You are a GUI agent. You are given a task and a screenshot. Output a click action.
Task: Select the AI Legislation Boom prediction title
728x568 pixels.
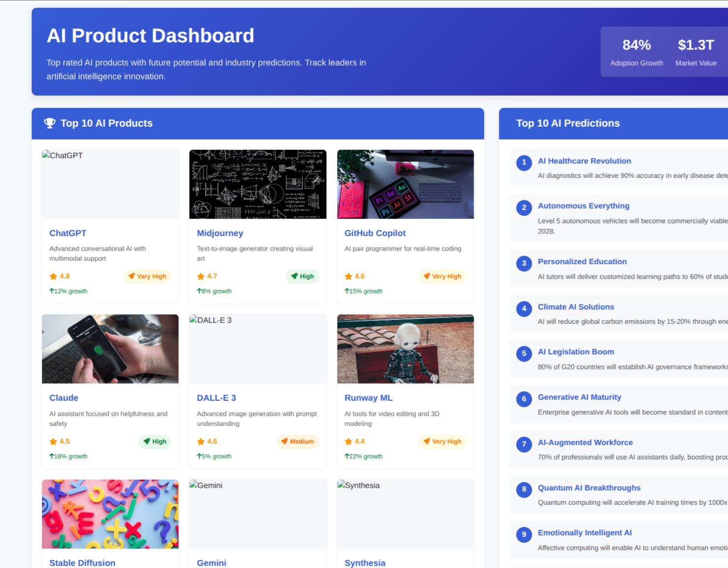(576, 352)
